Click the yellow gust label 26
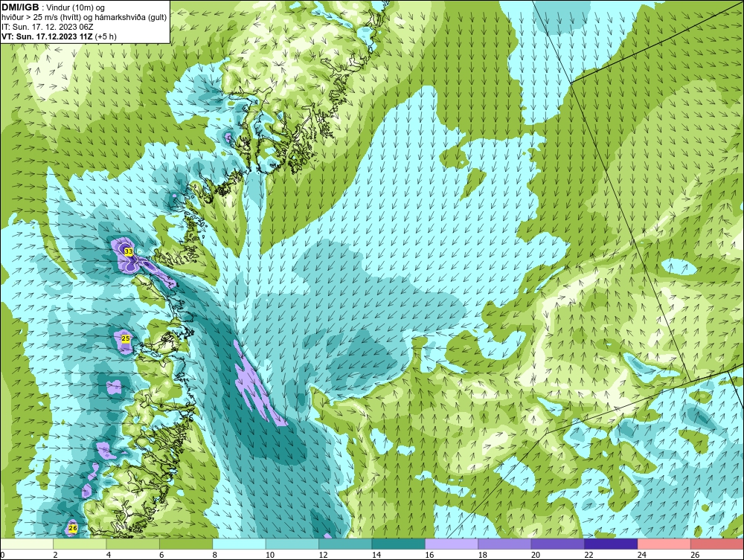Viewport: 744px width, 560px height. 73,528
